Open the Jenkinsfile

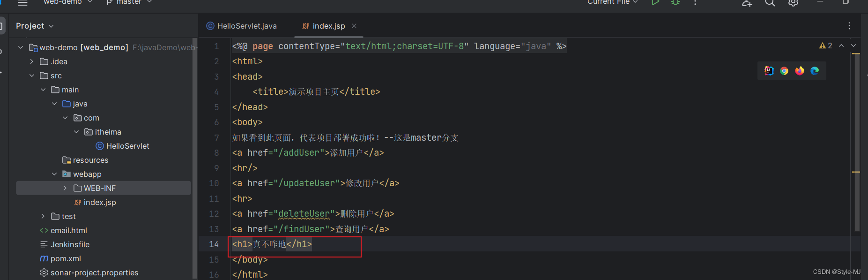[x=65, y=244]
